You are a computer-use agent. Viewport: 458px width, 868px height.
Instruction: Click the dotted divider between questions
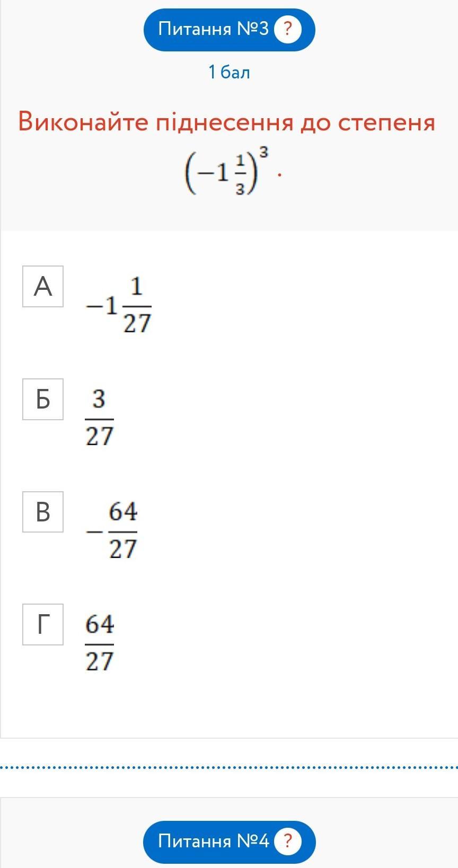pyautogui.click(x=229, y=767)
